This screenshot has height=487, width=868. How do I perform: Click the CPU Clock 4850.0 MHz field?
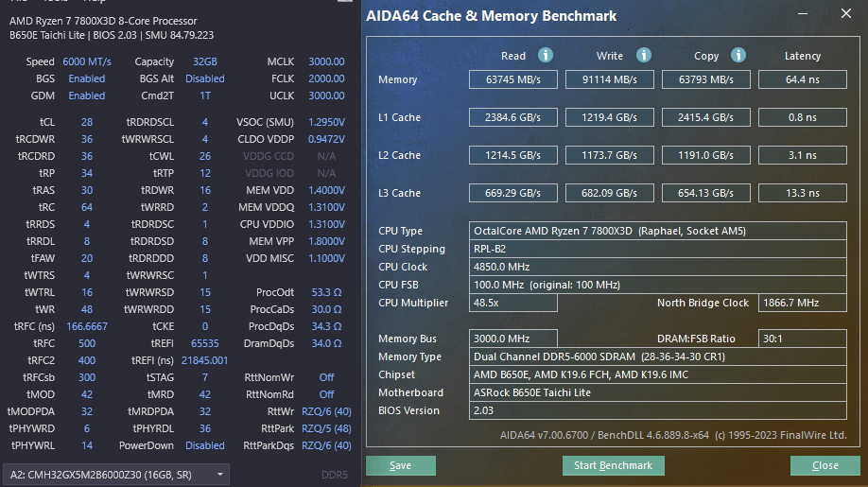658,267
